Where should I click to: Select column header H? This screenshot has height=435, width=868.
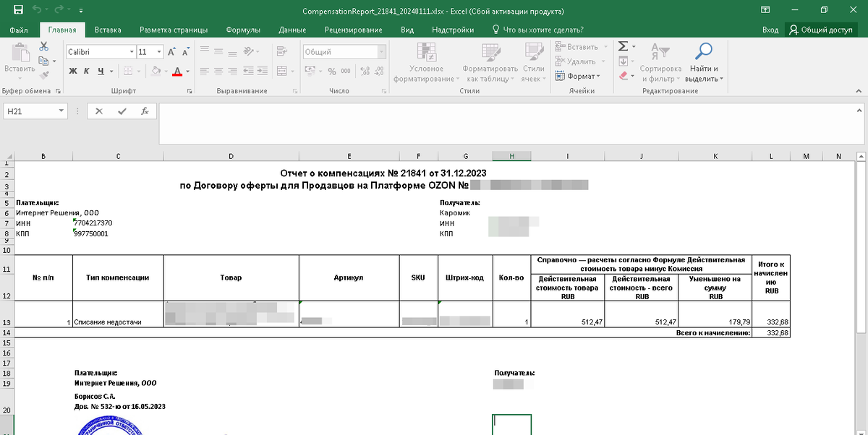(511, 156)
